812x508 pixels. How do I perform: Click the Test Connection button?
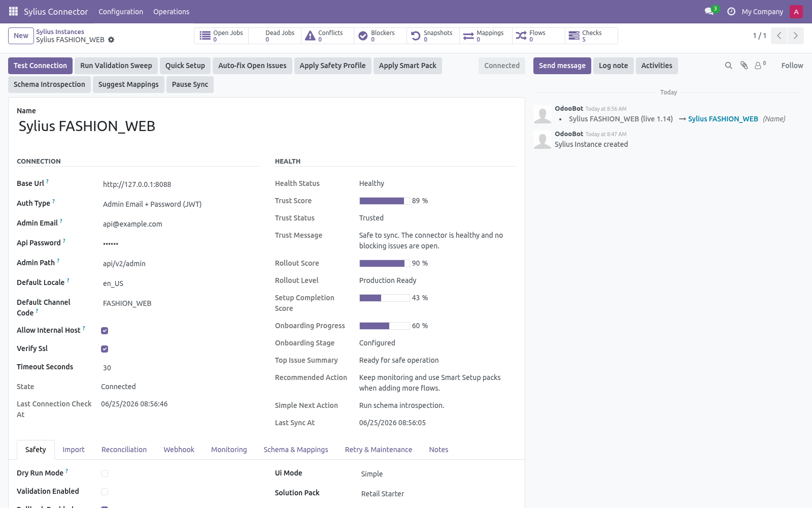point(40,66)
